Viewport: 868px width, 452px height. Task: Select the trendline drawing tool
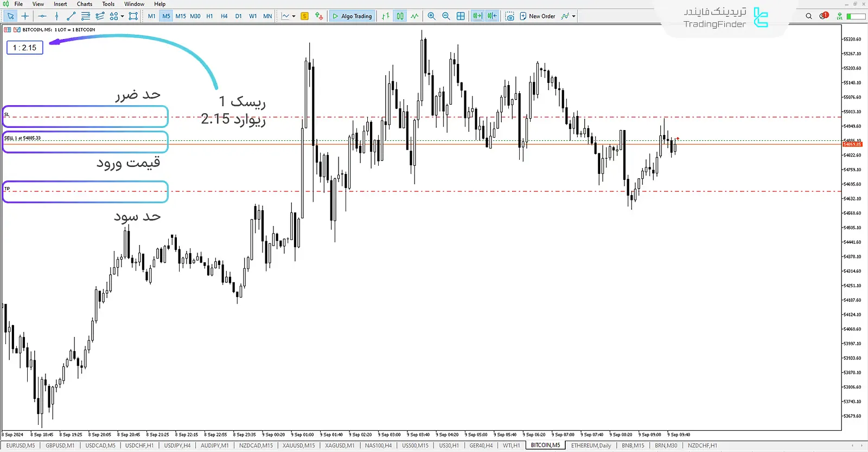(71, 16)
